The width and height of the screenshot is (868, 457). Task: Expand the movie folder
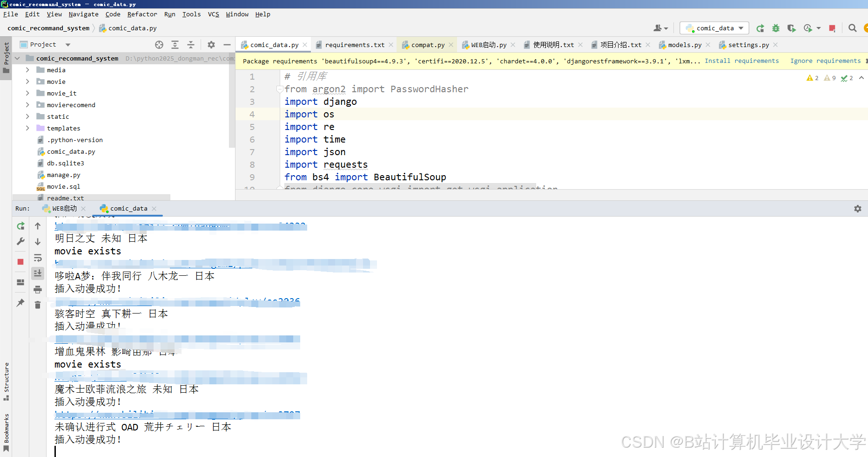[x=27, y=81]
